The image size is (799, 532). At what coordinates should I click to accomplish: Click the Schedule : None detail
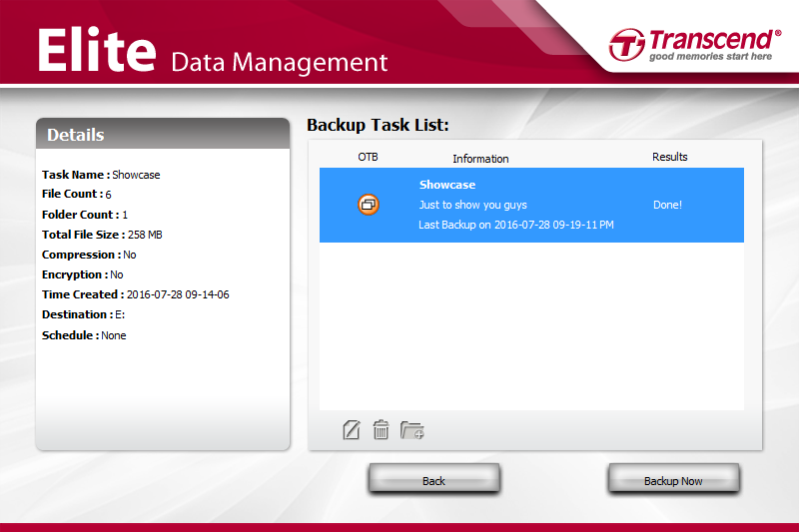coord(84,335)
